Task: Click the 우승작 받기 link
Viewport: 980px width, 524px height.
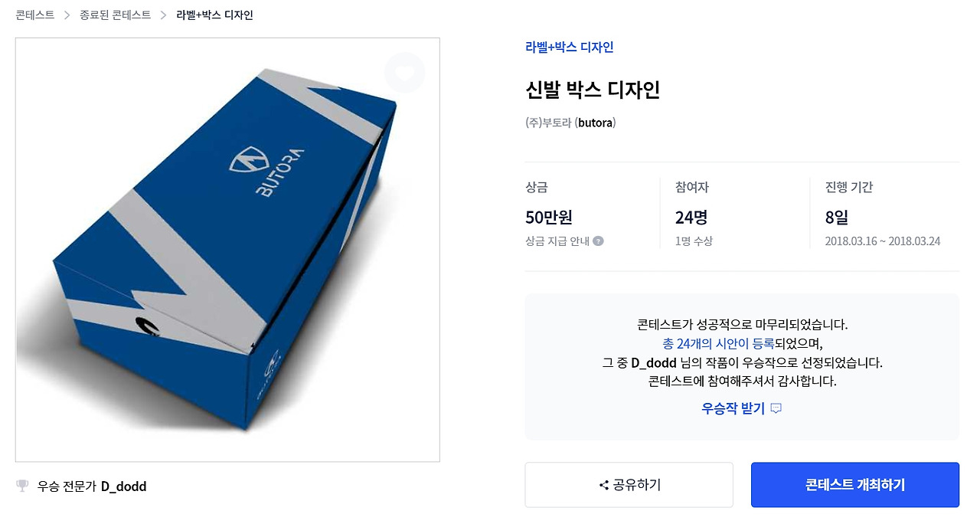Action: point(733,408)
